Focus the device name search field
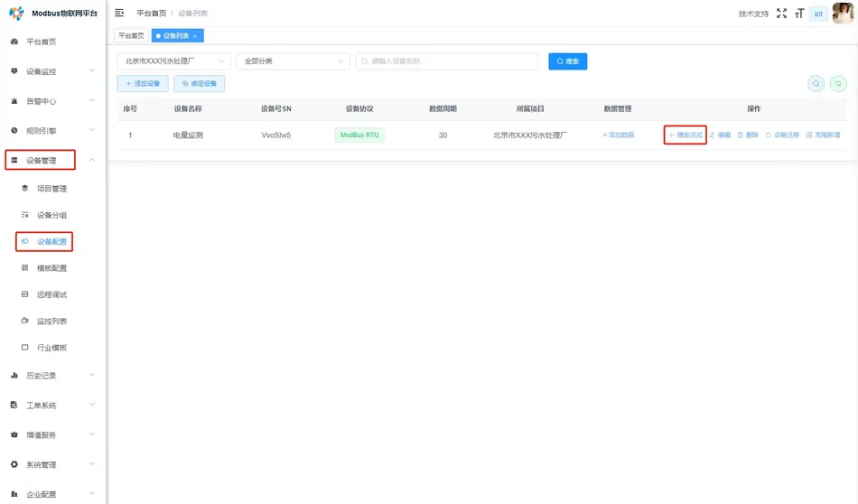The height and width of the screenshot is (504, 858). 446,61
